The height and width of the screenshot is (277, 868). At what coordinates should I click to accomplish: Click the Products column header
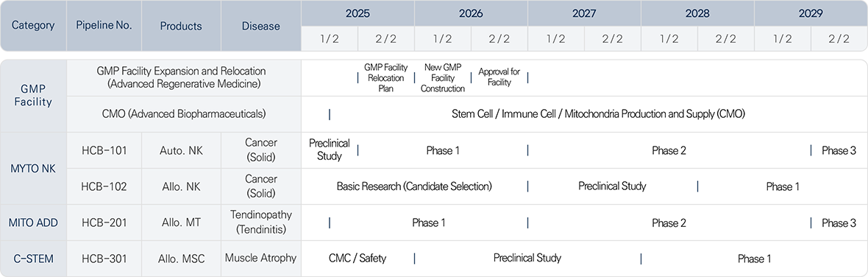[x=181, y=26]
